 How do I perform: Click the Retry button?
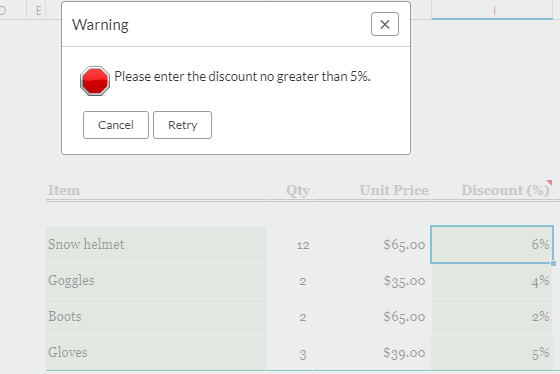click(182, 125)
